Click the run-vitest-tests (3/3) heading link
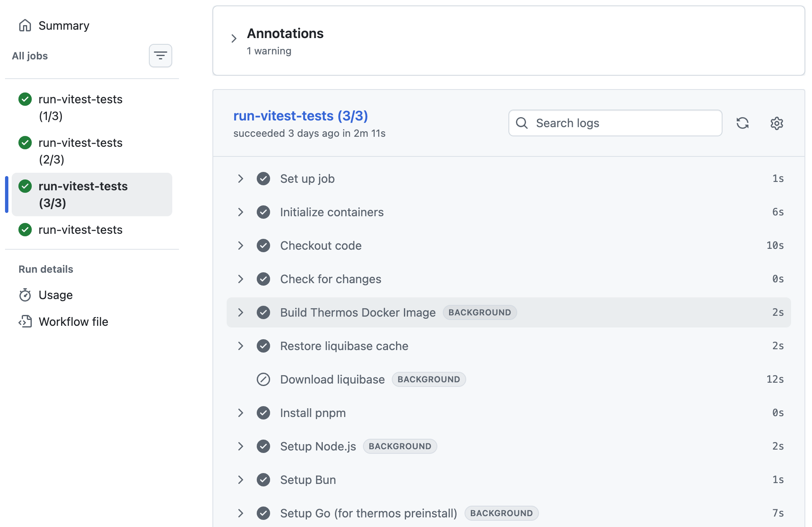Screen dimensions: 812x527 point(301,115)
